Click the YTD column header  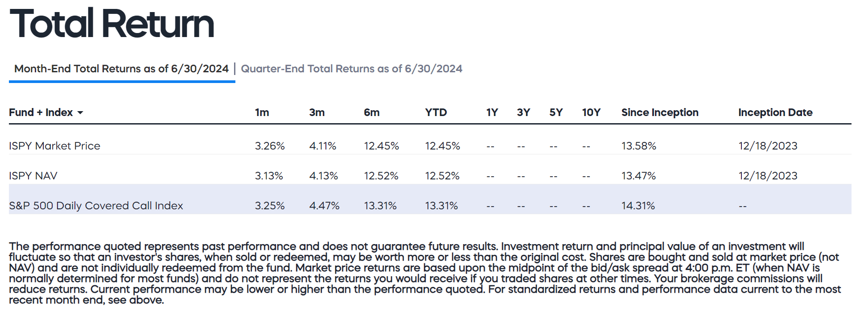click(x=436, y=112)
